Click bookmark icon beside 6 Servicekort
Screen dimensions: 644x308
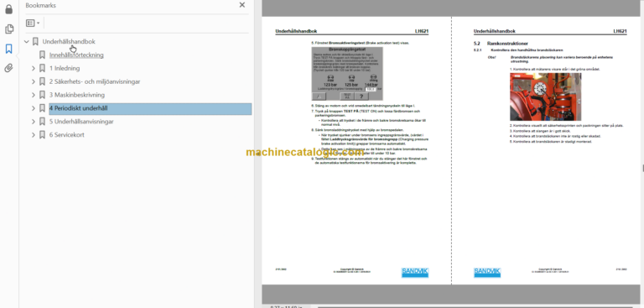42,135
